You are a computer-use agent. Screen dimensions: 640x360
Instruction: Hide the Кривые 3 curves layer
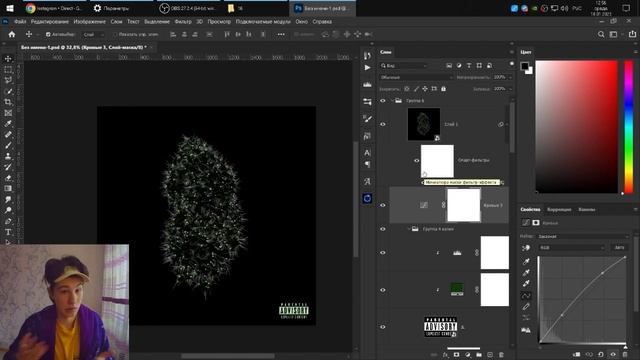383,205
